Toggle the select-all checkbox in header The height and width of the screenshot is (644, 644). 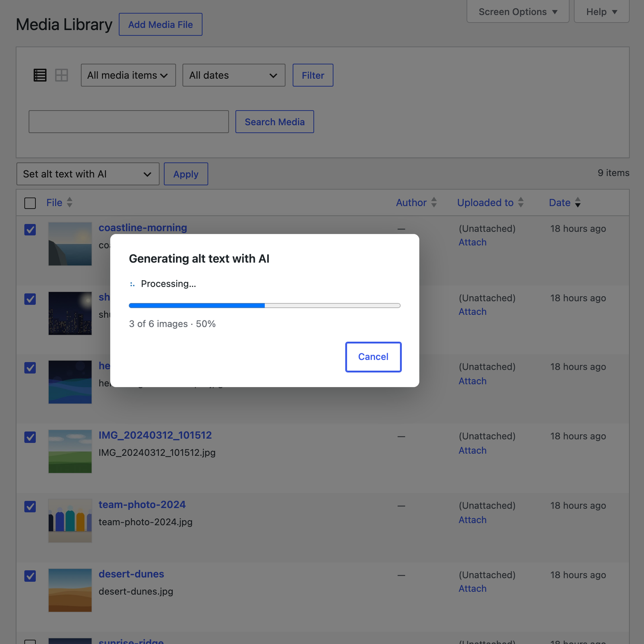pos(30,203)
